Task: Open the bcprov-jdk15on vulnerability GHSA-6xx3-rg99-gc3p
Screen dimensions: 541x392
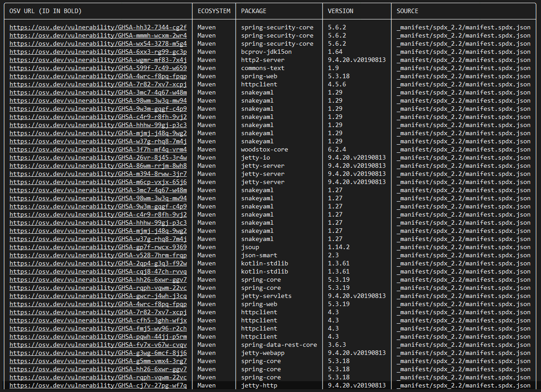Action: 99,52
